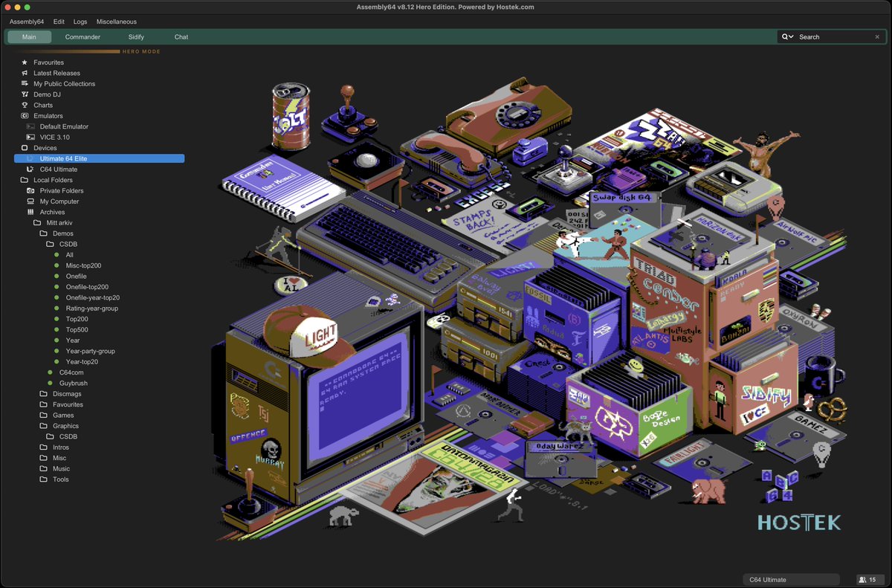Clear the search field with the X button
Viewport: 892px width, 588px height.
point(879,36)
